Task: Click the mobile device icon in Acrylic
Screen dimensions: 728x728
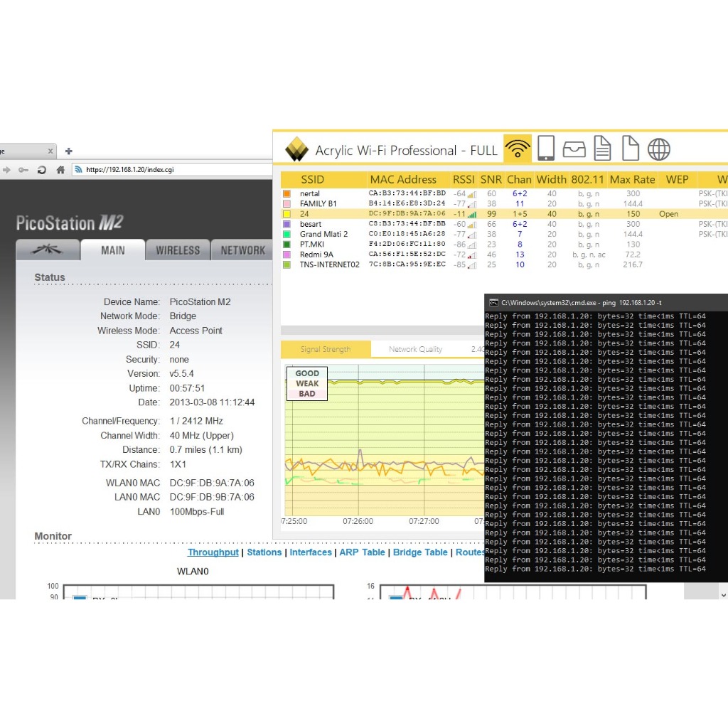Action: 546,149
